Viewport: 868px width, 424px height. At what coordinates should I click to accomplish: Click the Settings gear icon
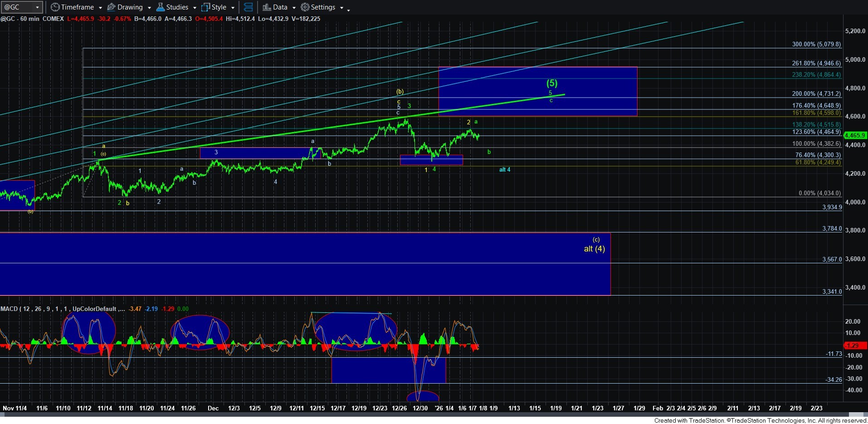[x=305, y=7]
